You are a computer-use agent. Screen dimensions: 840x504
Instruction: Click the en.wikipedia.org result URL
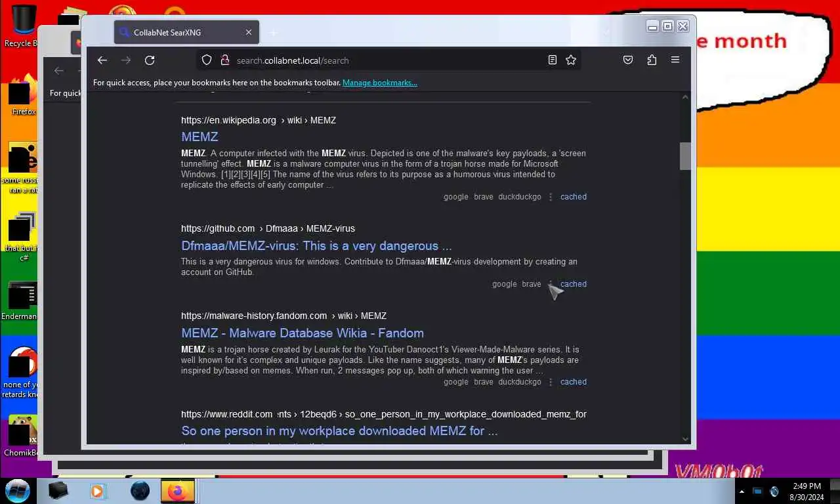(259, 120)
